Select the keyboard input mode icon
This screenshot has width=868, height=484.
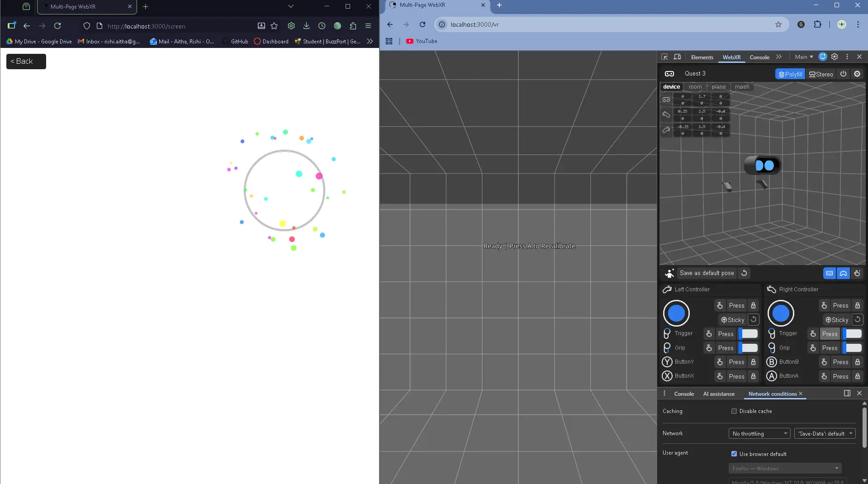pos(830,273)
